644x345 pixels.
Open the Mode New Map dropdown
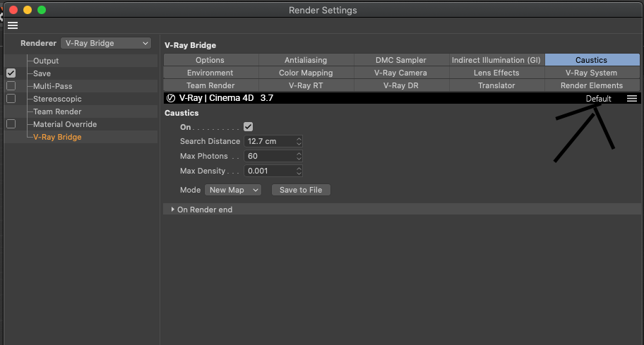(233, 190)
